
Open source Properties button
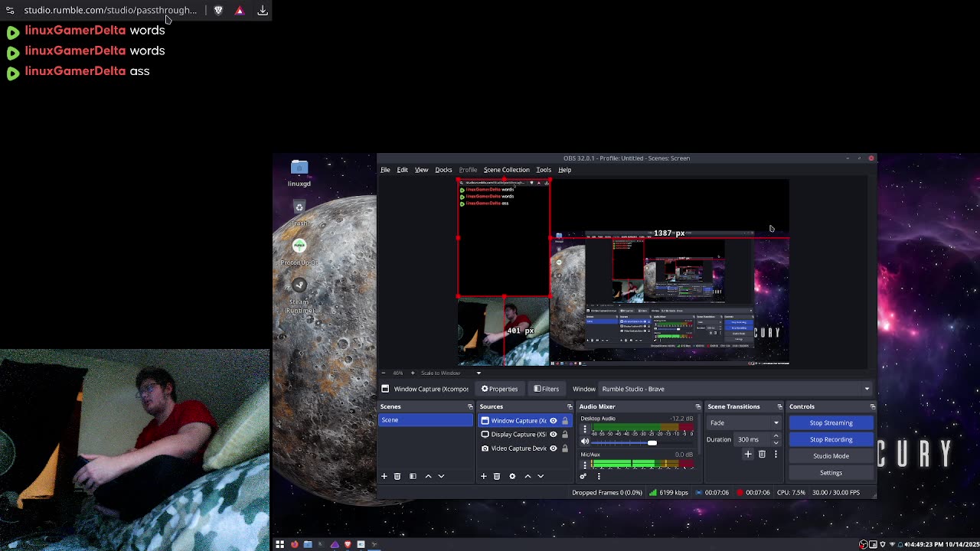coord(499,389)
